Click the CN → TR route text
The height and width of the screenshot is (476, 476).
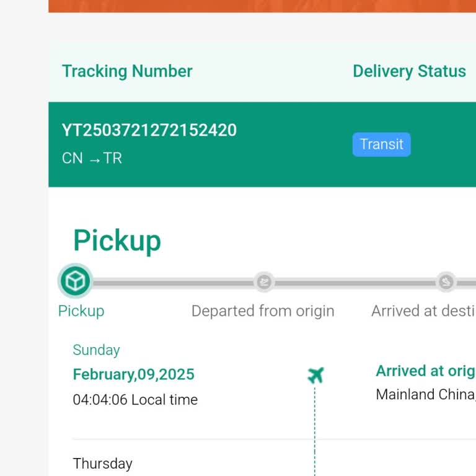92,158
